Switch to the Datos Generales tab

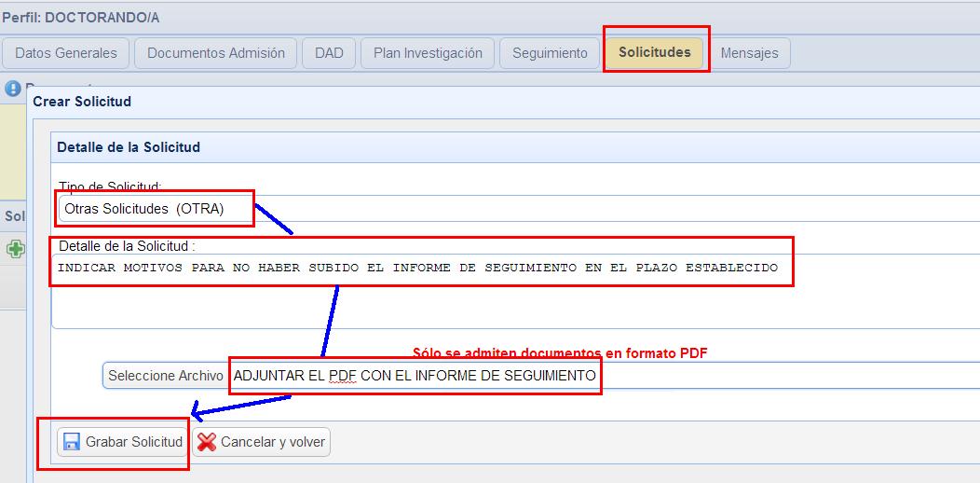tap(66, 53)
